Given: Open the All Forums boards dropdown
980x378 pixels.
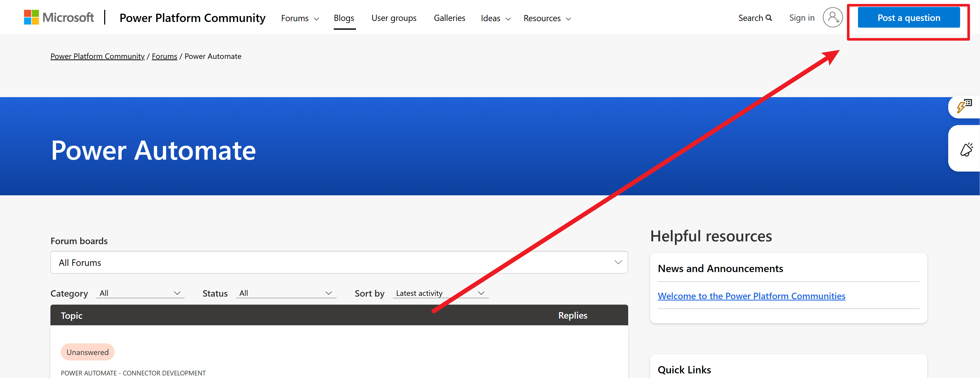Looking at the screenshot, I should click(339, 263).
